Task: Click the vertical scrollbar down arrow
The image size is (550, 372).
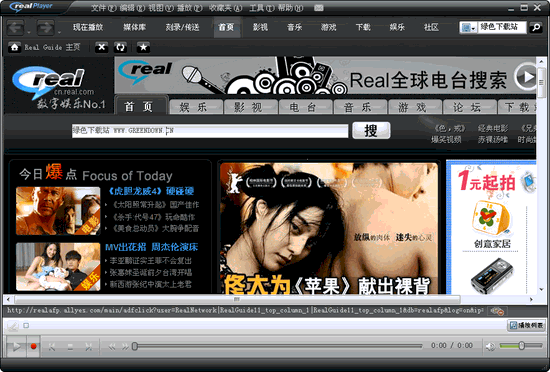Action: (542, 289)
